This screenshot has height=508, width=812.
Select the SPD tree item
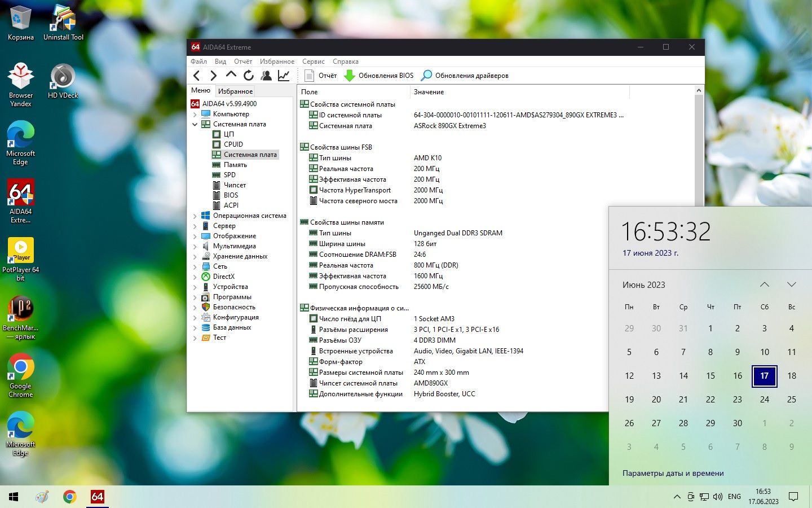click(x=230, y=175)
